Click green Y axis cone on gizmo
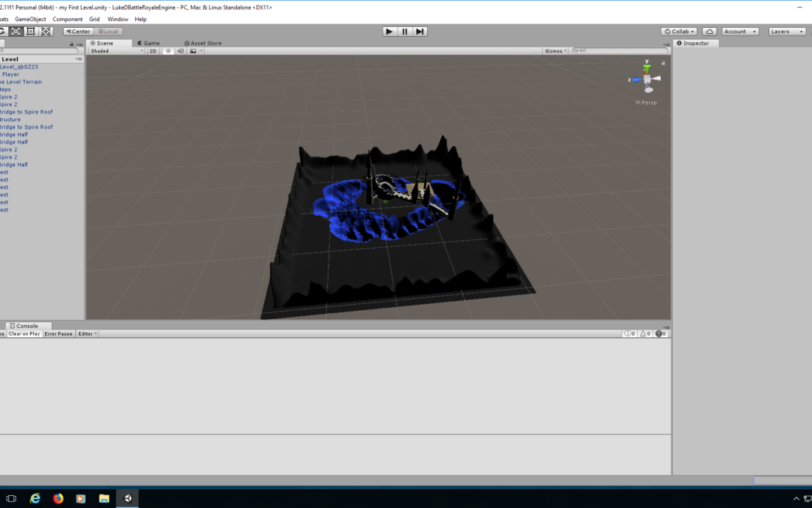 pos(647,68)
